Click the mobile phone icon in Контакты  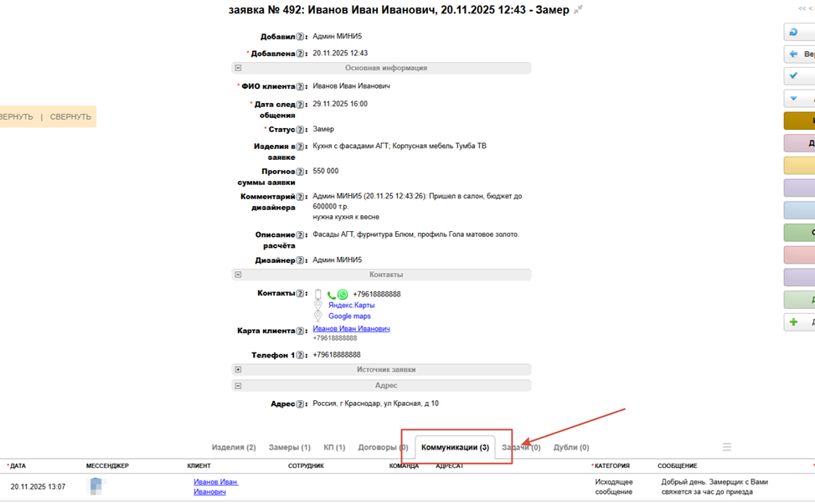[318, 295]
